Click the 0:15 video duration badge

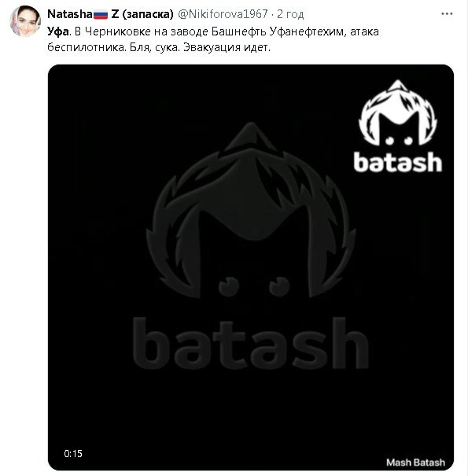pyautogui.click(x=73, y=453)
